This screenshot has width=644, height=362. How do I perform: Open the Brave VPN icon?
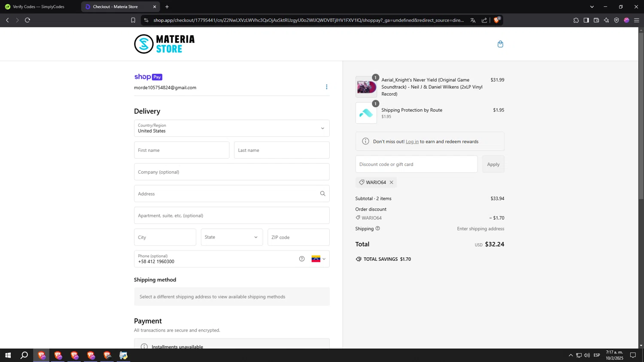click(617, 20)
